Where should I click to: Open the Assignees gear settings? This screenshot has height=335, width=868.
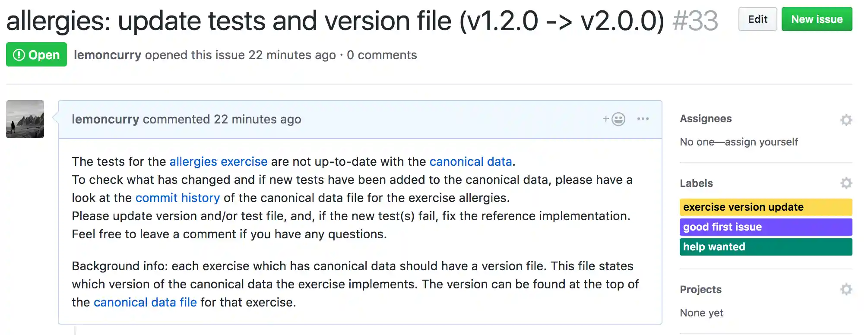tap(846, 120)
